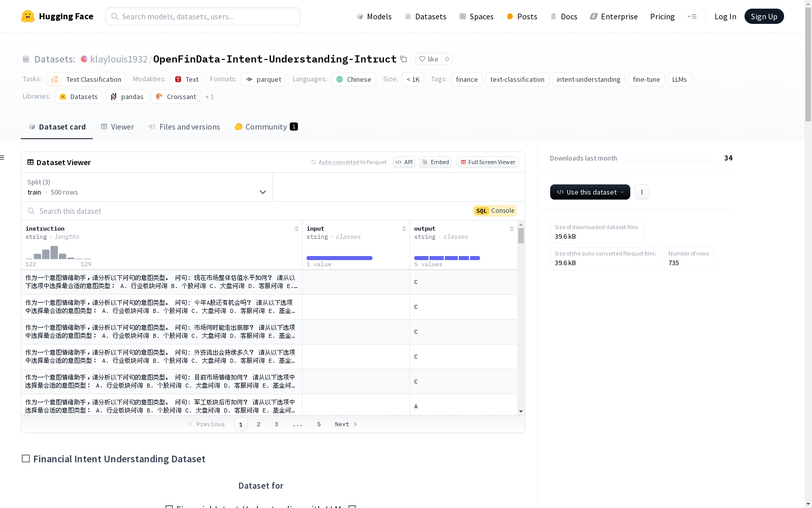Sort the instruction column

tap(296, 229)
